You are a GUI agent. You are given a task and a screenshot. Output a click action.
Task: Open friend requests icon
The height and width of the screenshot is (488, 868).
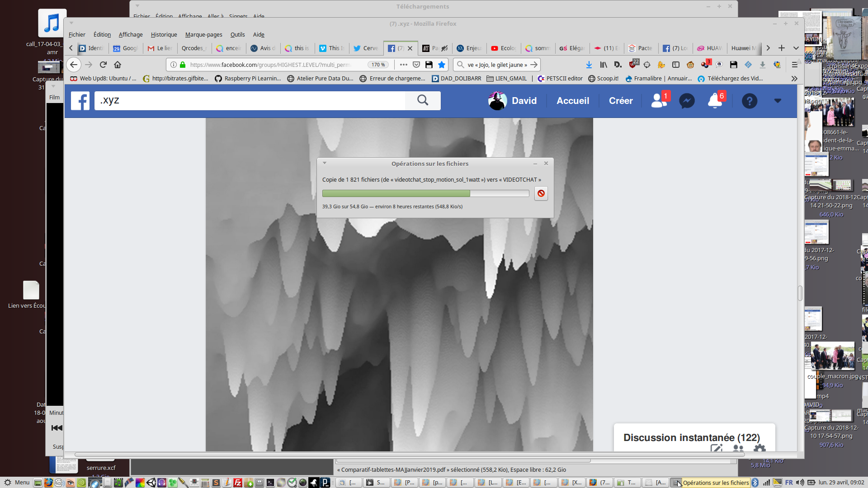[659, 101]
